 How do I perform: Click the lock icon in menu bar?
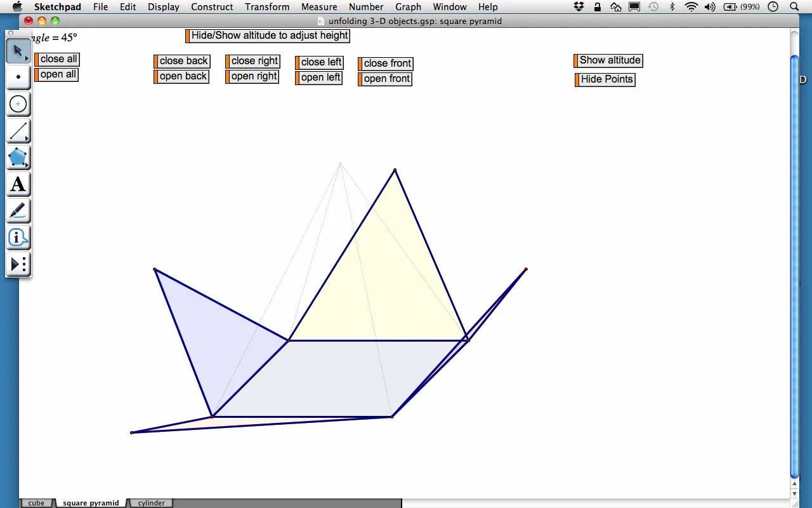(597, 7)
